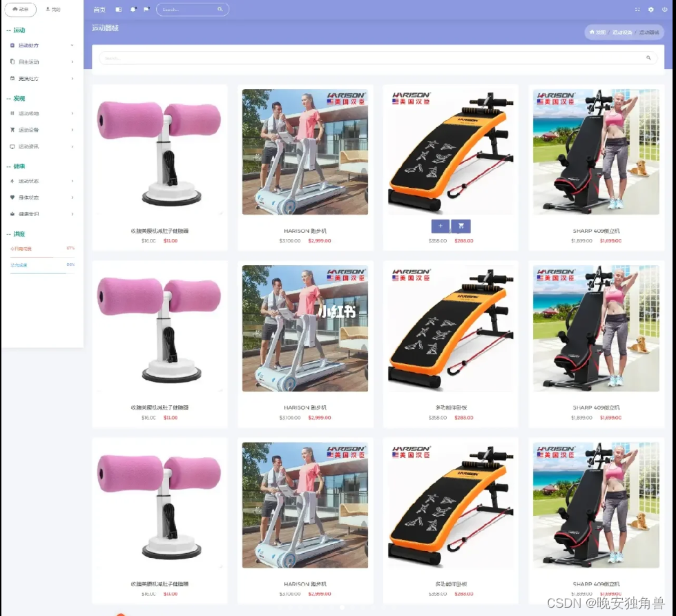This screenshot has width=676, height=616.
Task: Select the 首页 menu item in top bar
Action: click(x=99, y=9)
